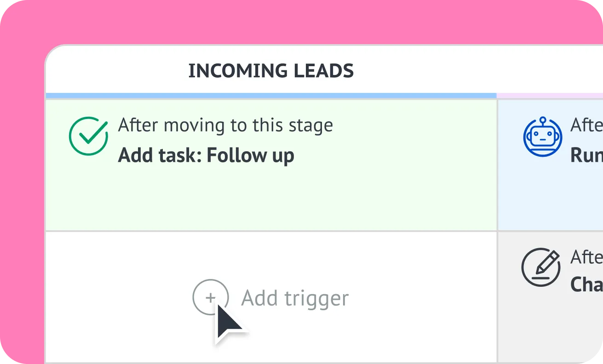The width and height of the screenshot is (603, 364).
Task: Click empty space left of Add trigger
Action: (115, 298)
